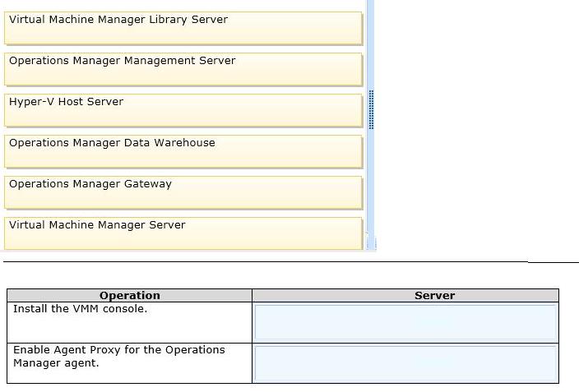Image resolution: width=579 pixels, height=392 pixels.
Task: Click the Operation column header
Action: (130, 295)
